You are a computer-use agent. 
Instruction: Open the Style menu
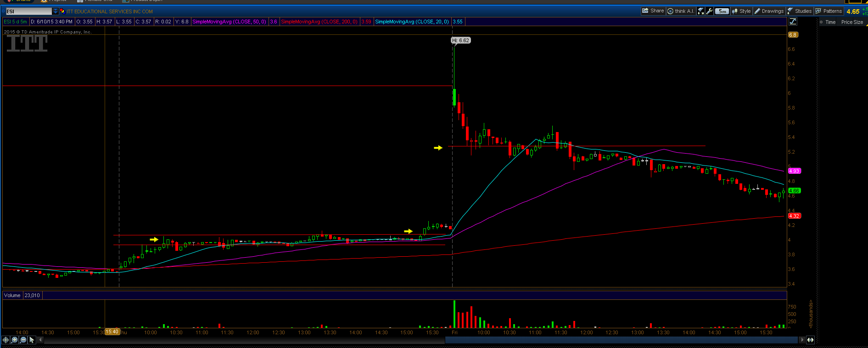pos(741,11)
